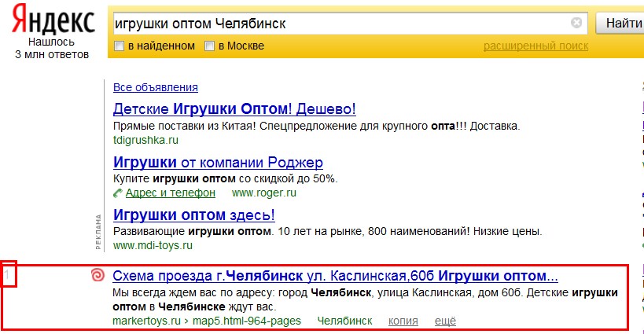Click inside the search query field
This screenshot has height=334, width=644.
pos(341,24)
